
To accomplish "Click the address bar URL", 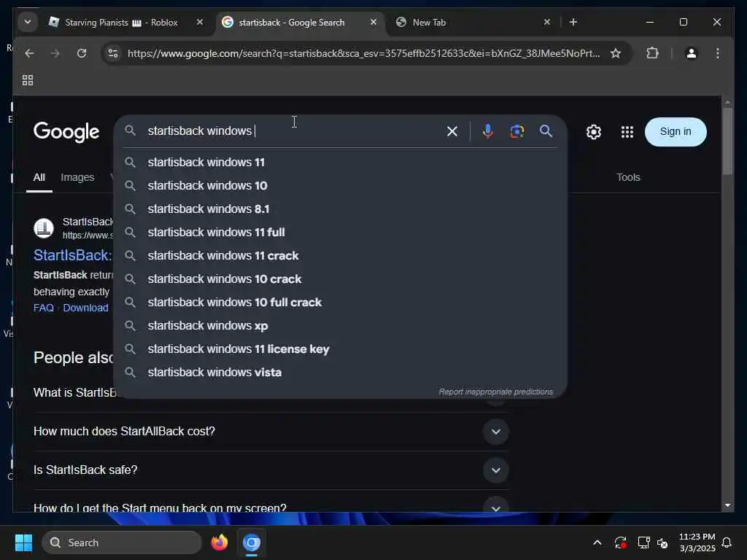I will [363, 52].
